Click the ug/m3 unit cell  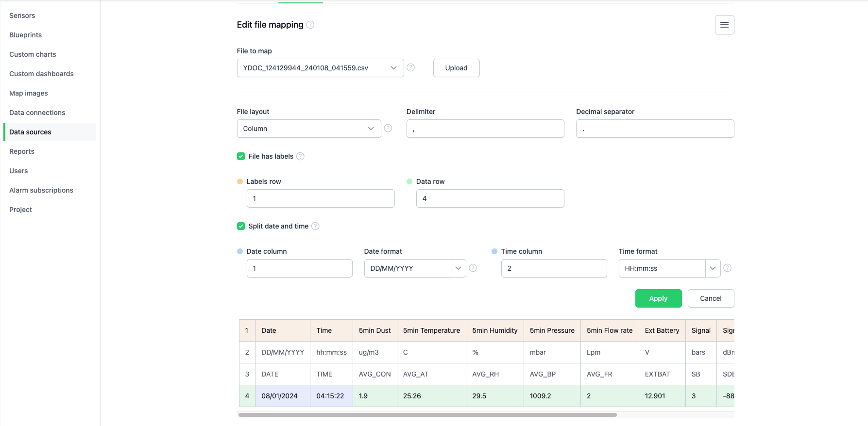pos(375,352)
